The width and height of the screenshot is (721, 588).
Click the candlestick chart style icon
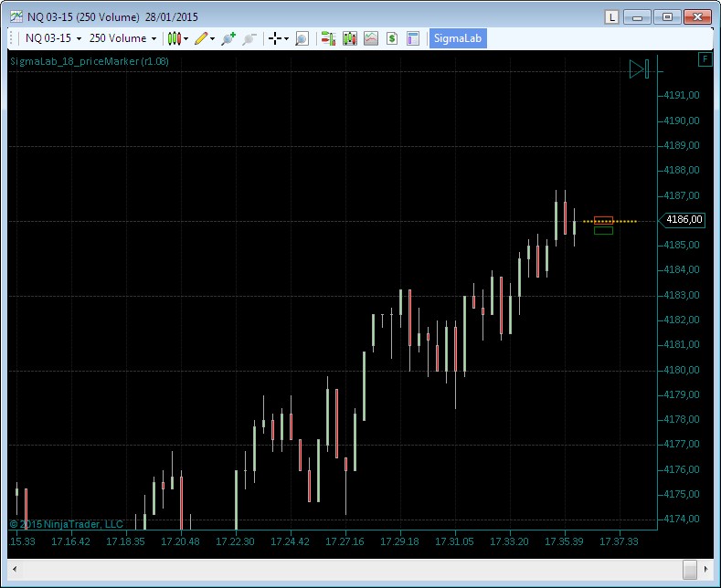coord(175,38)
